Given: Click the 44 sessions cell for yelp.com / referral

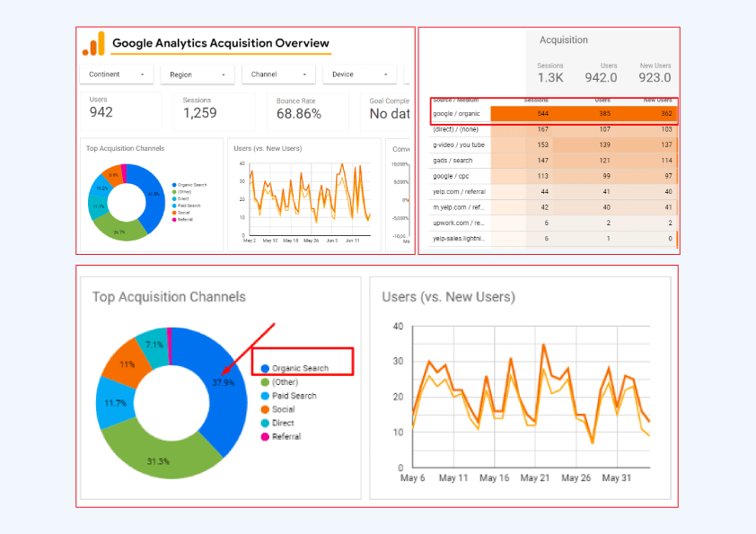Looking at the screenshot, I should coord(544,192).
